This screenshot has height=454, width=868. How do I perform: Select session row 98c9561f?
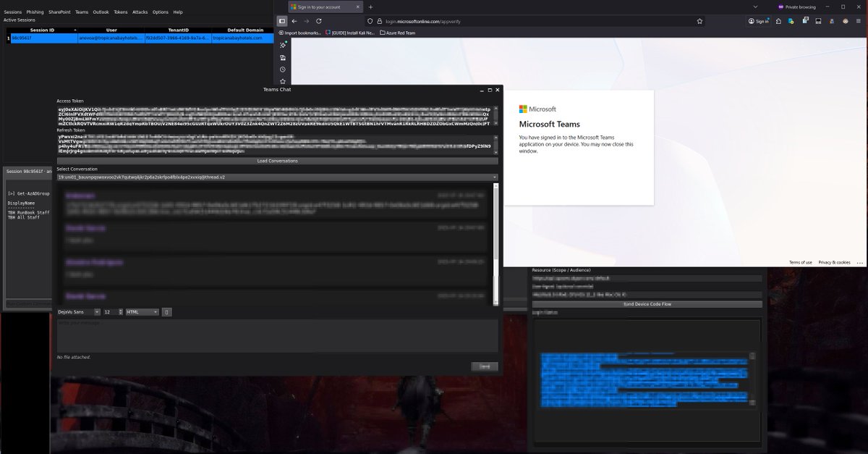[139, 38]
